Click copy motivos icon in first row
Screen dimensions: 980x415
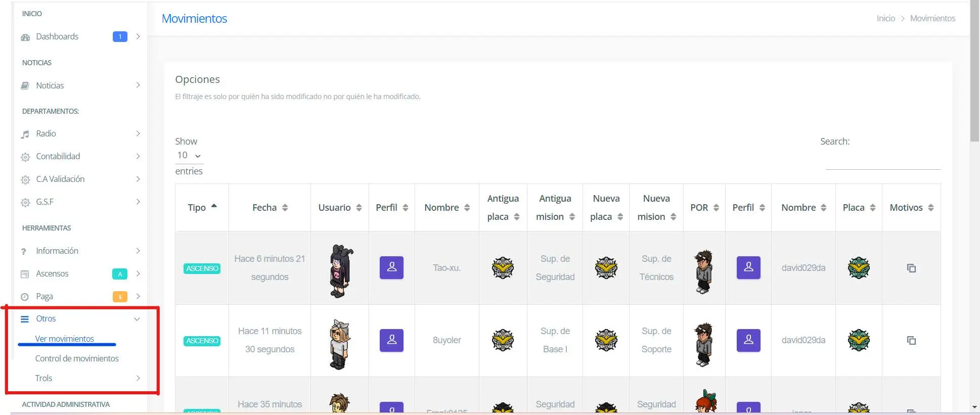(x=911, y=268)
